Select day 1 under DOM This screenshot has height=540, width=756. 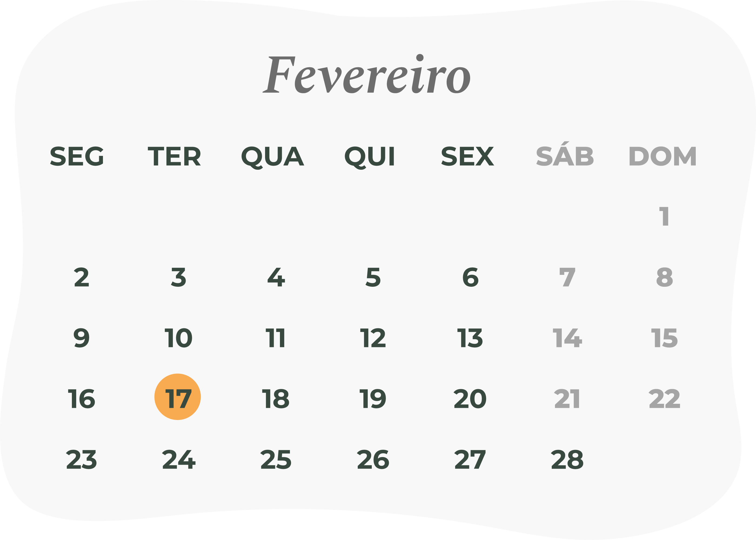pos(664,216)
